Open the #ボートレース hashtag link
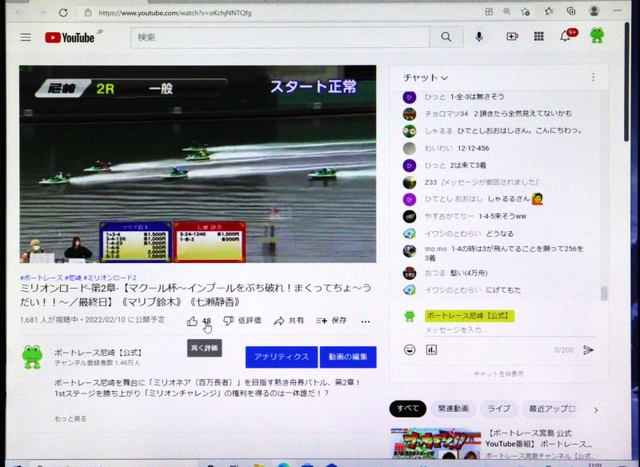This screenshot has height=467, width=640. click(x=41, y=278)
